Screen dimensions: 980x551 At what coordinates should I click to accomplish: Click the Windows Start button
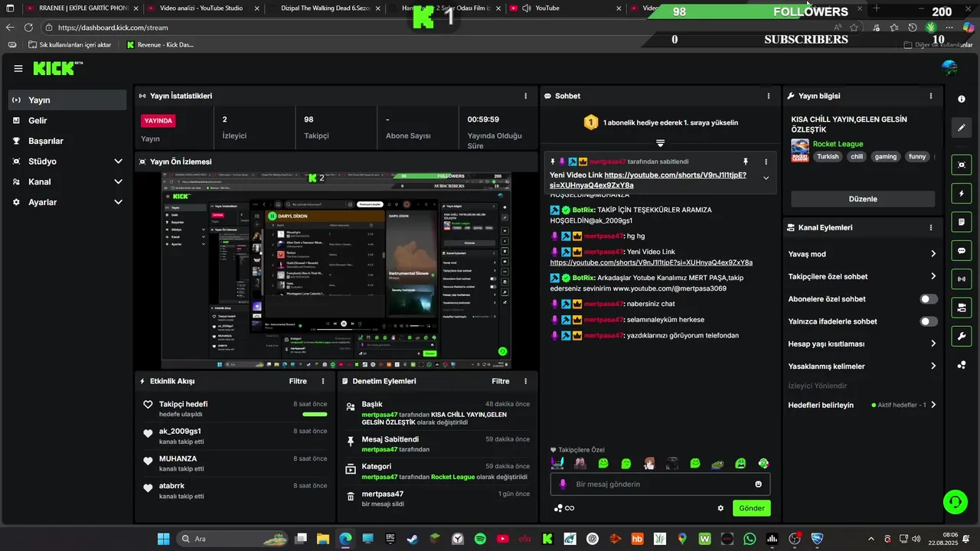163,539
